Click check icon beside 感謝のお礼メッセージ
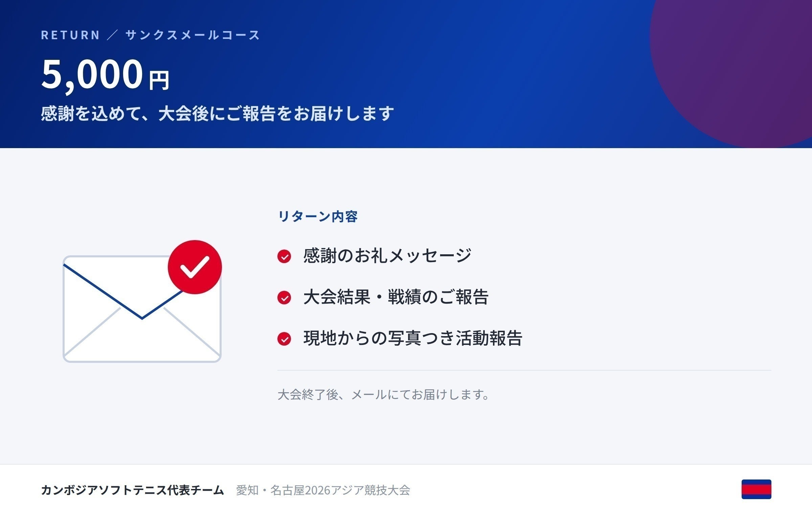The image size is (812, 514). pyautogui.click(x=284, y=256)
